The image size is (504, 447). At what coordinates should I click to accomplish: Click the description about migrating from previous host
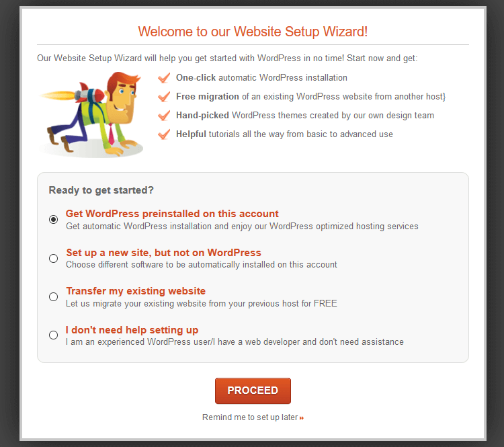[x=202, y=304]
